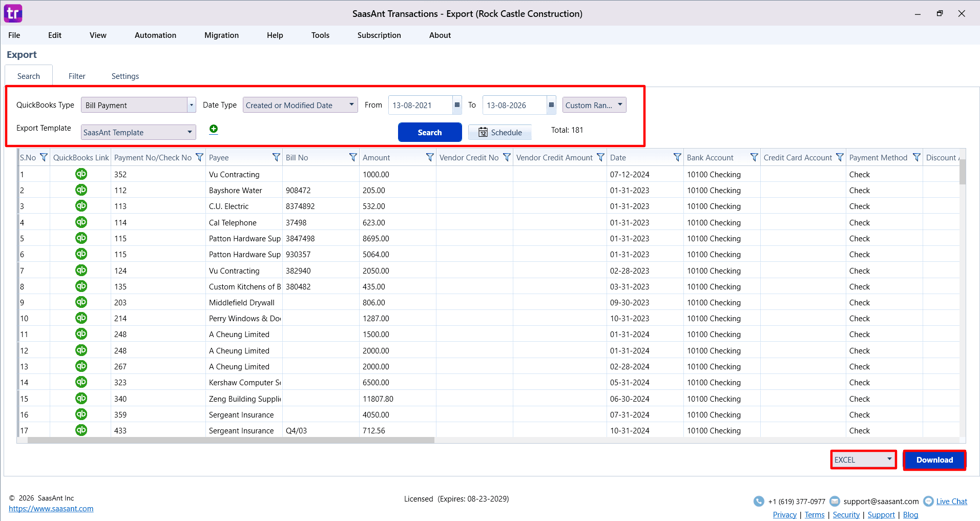Click the To date input field
This screenshot has height=521, width=980.
[x=514, y=105]
